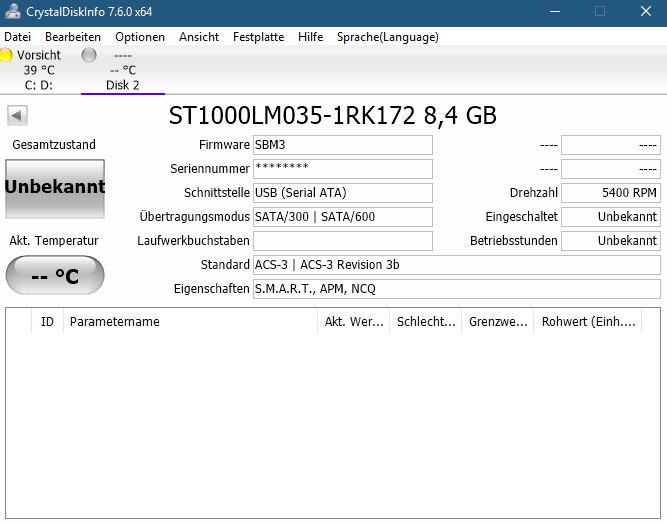Image resolution: width=667 pixels, height=524 pixels.
Task: Open the Sprache(Language) menu
Action: click(x=388, y=37)
